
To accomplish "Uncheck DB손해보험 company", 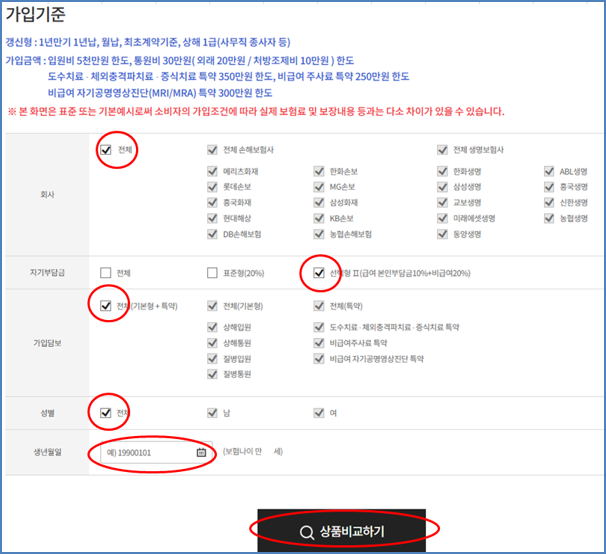I will click(x=212, y=234).
